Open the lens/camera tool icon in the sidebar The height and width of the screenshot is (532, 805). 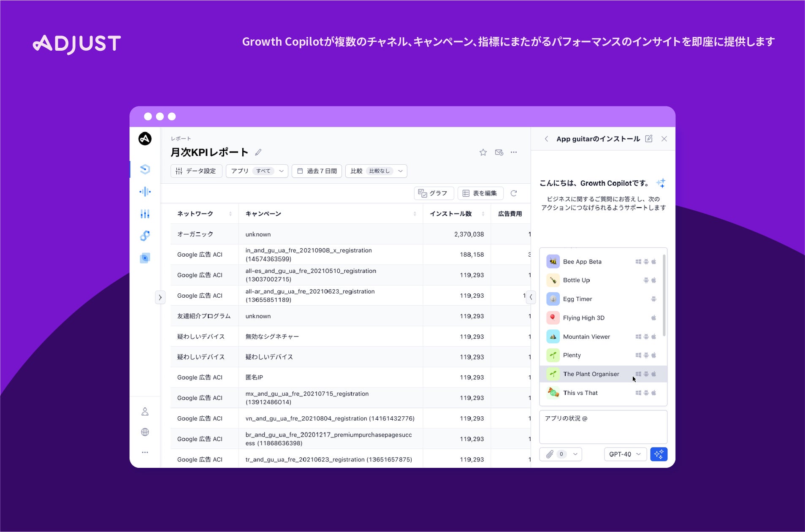pos(145,258)
